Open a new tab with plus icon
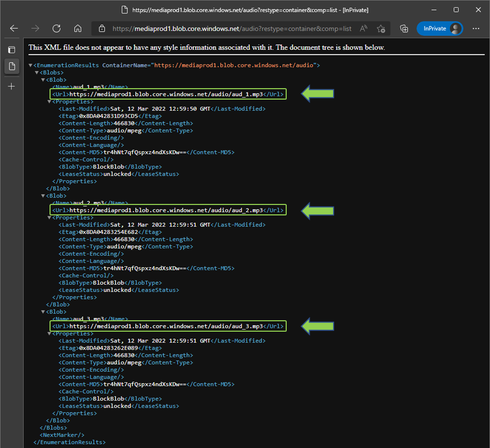This screenshot has width=490, height=448. tap(11, 86)
